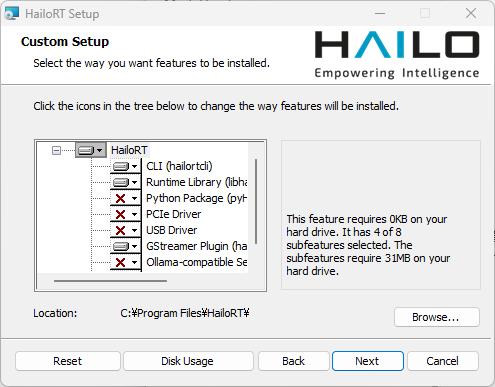The image size is (495, 387).
Task: Select the Python Package feature label
Action: click(197, 198)
